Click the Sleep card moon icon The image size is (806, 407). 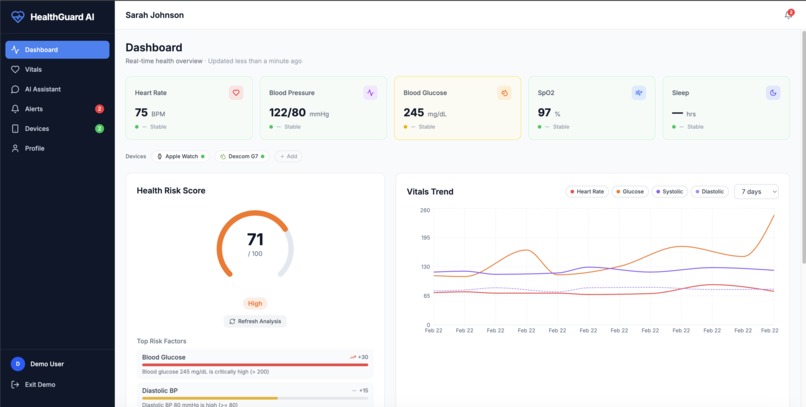pyautogui.click(x=773, y=93)
